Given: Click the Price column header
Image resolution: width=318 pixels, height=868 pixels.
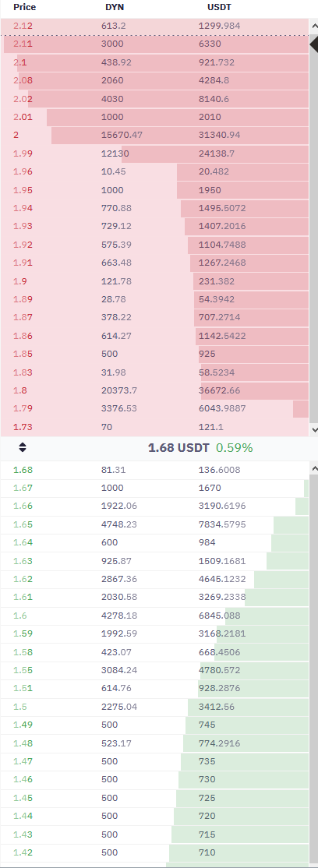Looking at the screenshot, I should tap(24, 8).
